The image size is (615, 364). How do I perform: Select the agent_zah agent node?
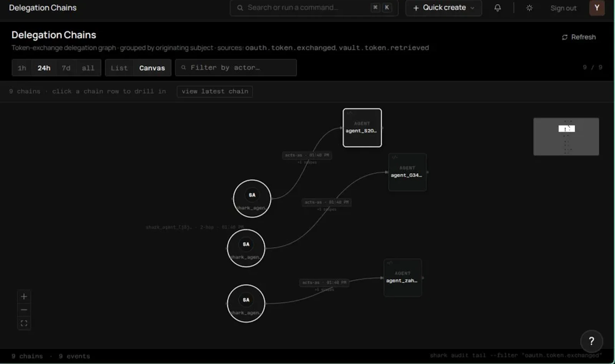[x=402, y=278]
